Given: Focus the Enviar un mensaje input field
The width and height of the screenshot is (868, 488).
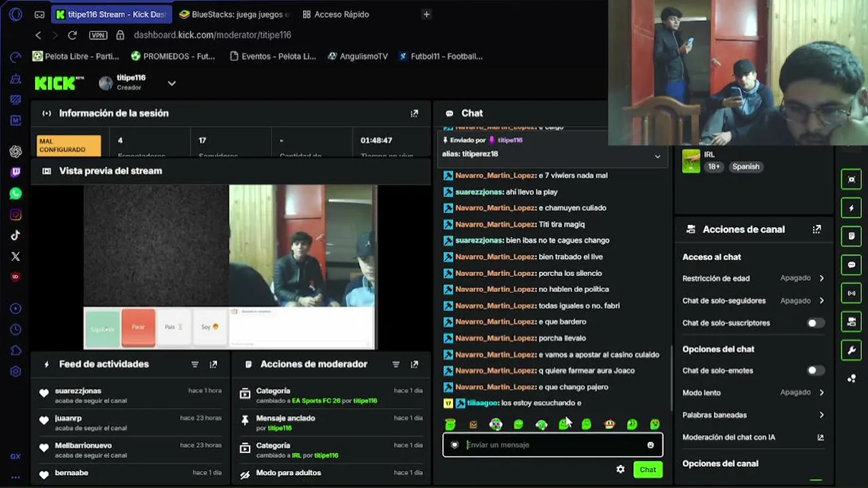Looking at the screenshot, I should pos(553,445).
